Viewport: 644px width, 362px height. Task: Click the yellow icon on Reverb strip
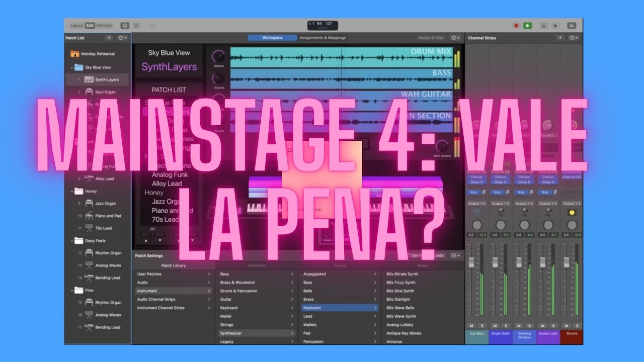coord(572,213)
